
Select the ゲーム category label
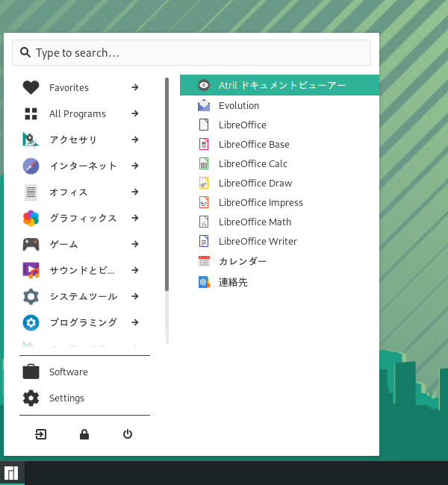(63, 244)
